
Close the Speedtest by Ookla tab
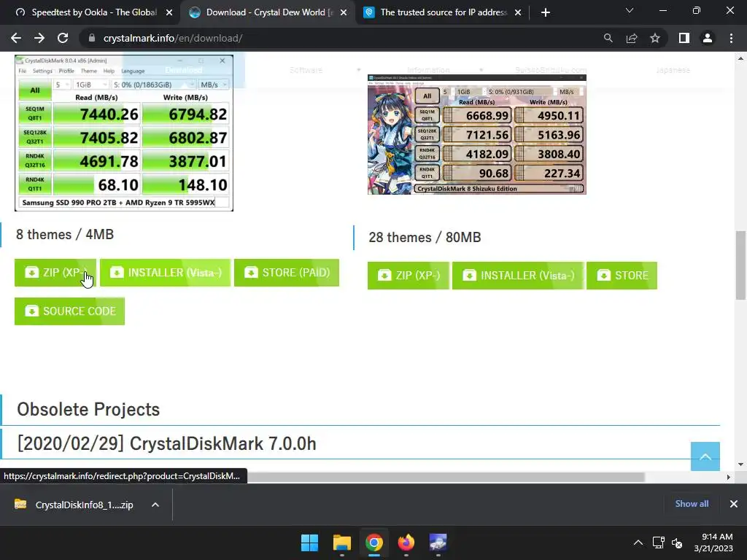click(x=169, y=13)
